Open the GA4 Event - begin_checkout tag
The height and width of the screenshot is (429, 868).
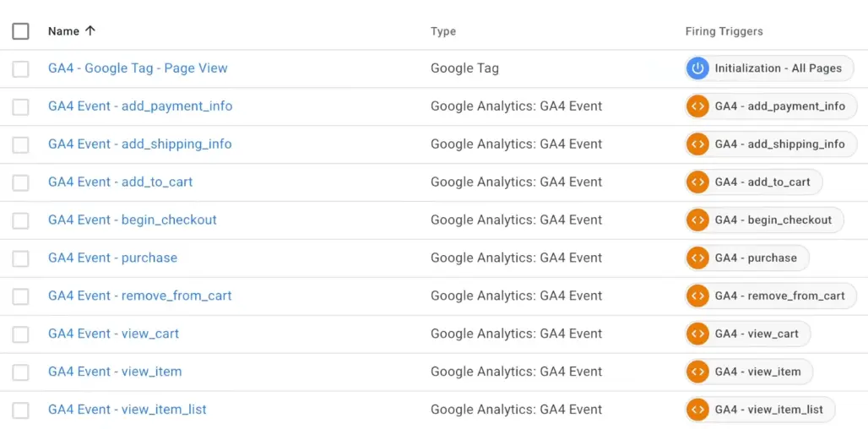click(x=133, y=220)
